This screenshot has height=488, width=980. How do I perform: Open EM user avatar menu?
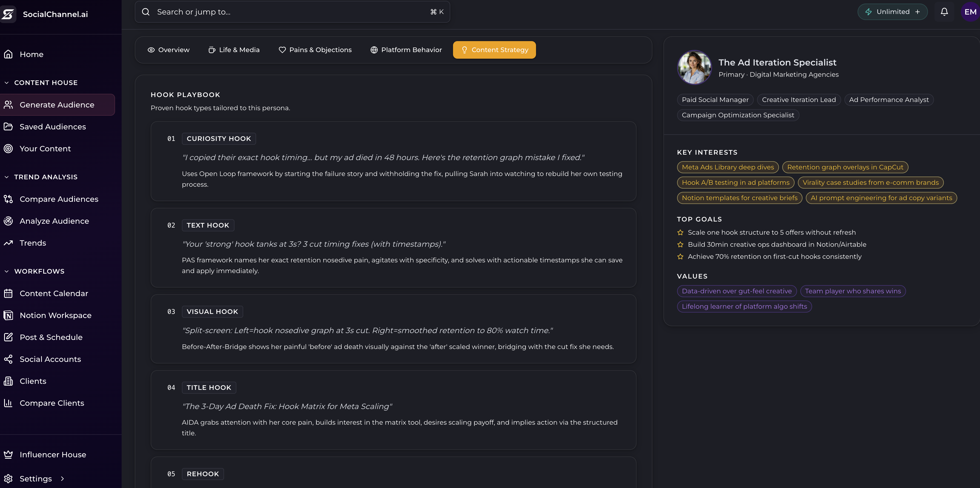970,12
